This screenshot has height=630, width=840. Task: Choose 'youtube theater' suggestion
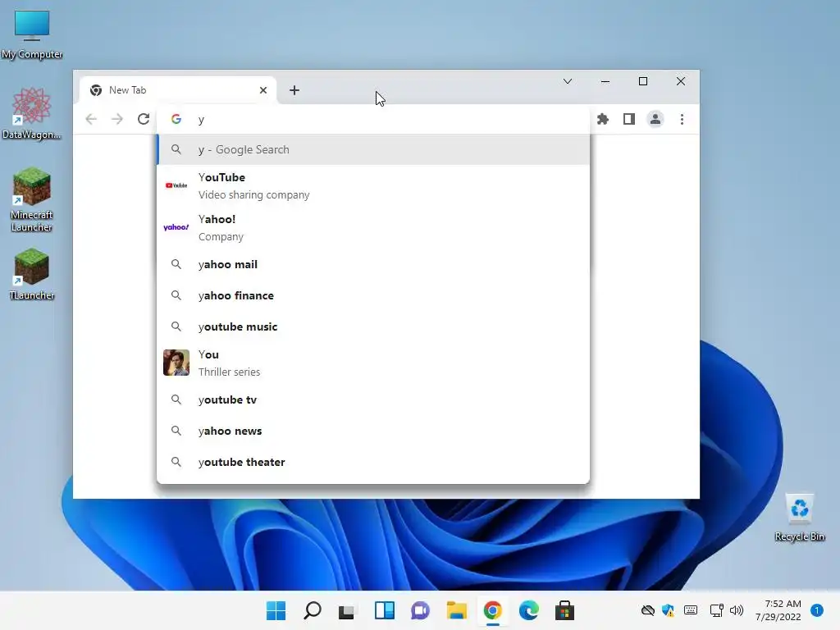click(373, 462)
